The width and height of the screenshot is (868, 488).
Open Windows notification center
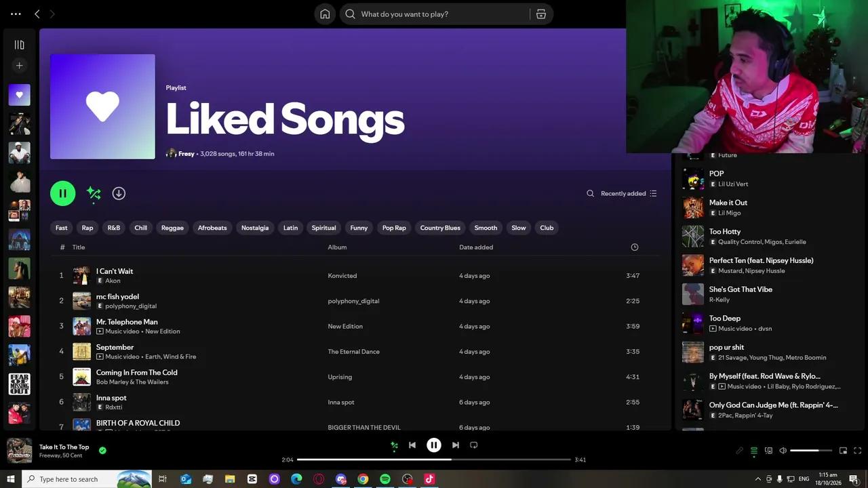[854, 479]
